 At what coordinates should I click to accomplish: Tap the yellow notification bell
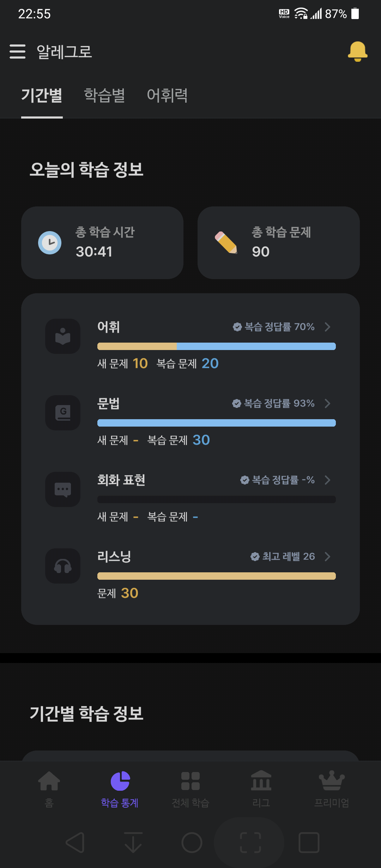click(x=357, y=52)
